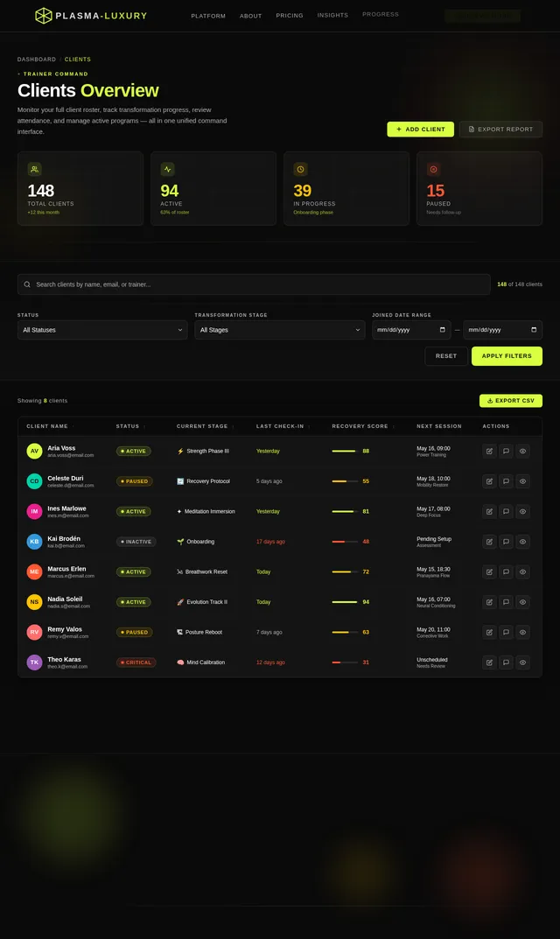Viewport: 560px width, 939px height.
Task: Click the AV avatar of Aria Voss
Action: pyautogui.click(x=34, y=451)
